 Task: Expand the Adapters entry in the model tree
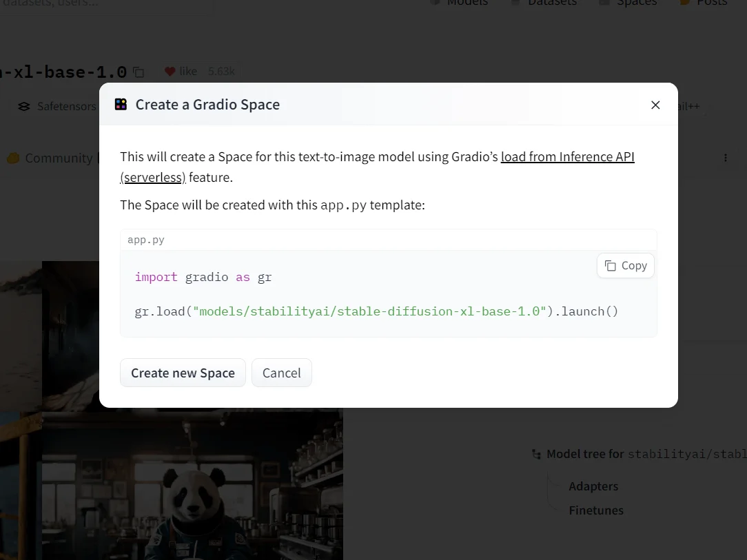point(593,486)
